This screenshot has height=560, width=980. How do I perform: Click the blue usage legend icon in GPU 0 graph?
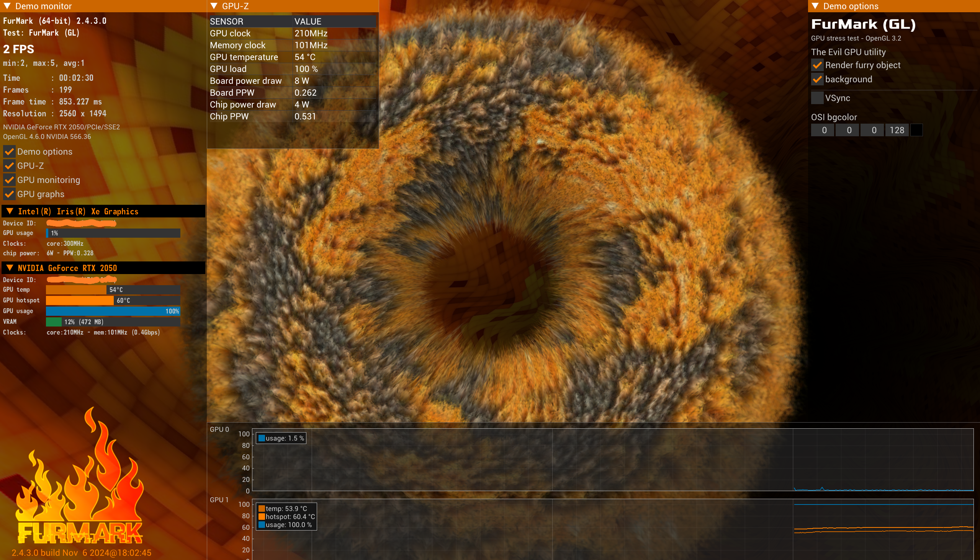(262, 438)
